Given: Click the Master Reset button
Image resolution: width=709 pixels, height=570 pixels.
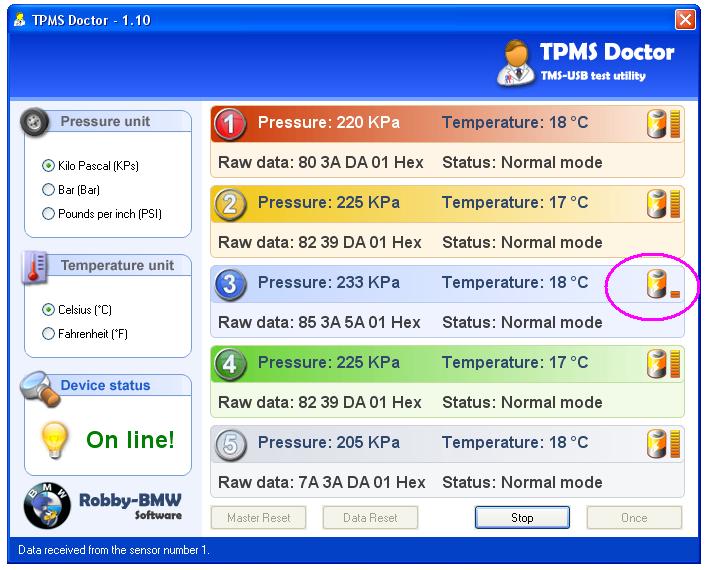Looking at the screenshot, I should (258, 518).
